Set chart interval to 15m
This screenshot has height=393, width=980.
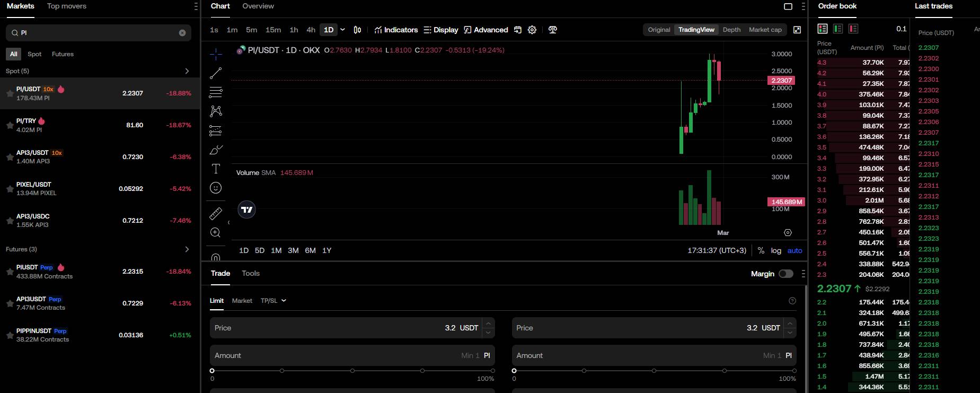pos(273,30)
